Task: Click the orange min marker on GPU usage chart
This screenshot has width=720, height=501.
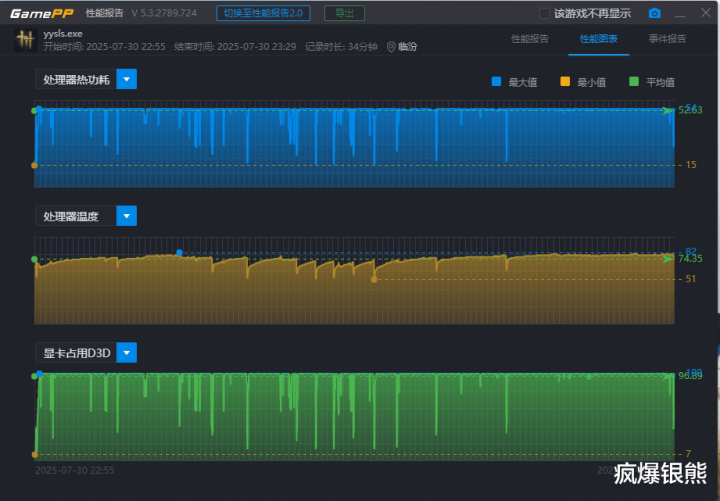Action: (x=34, y=455)
